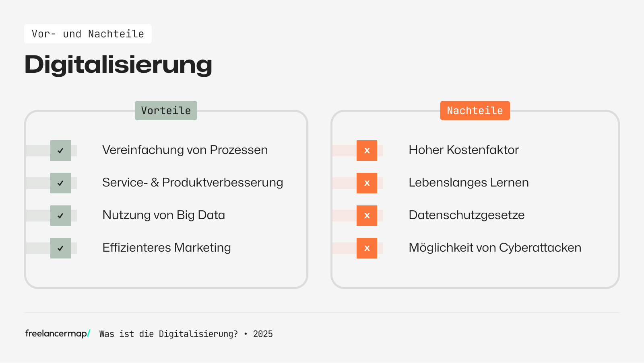Click the 'Lebenslanges Lernen' text
This screenshot has width=644, height=363.
coord(469,183)
